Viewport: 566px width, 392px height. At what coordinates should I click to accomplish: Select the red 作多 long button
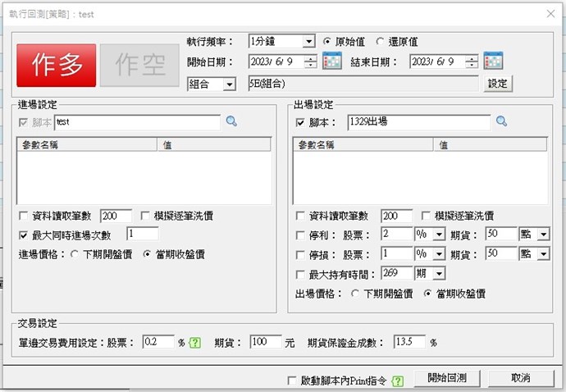57,65
